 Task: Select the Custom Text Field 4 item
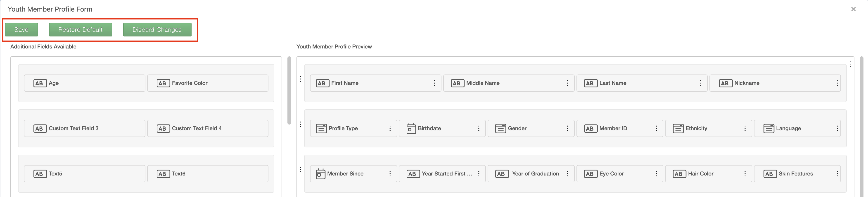tap(208, 128)
